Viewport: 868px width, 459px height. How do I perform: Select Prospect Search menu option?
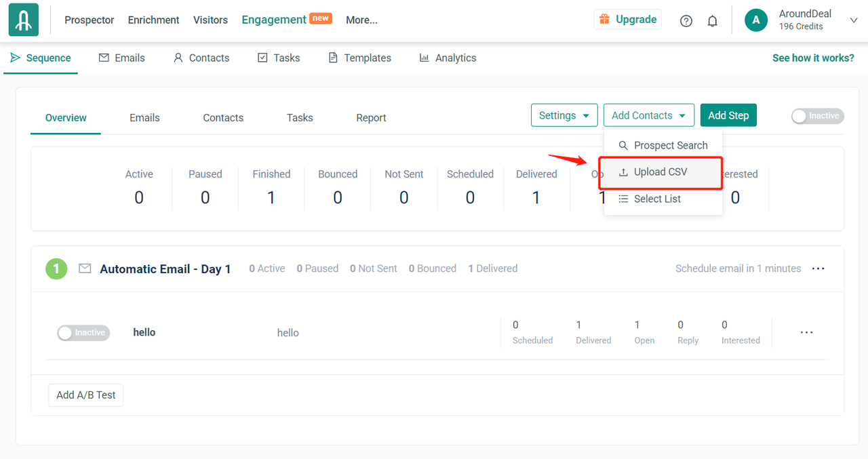[x=670, y=145]
